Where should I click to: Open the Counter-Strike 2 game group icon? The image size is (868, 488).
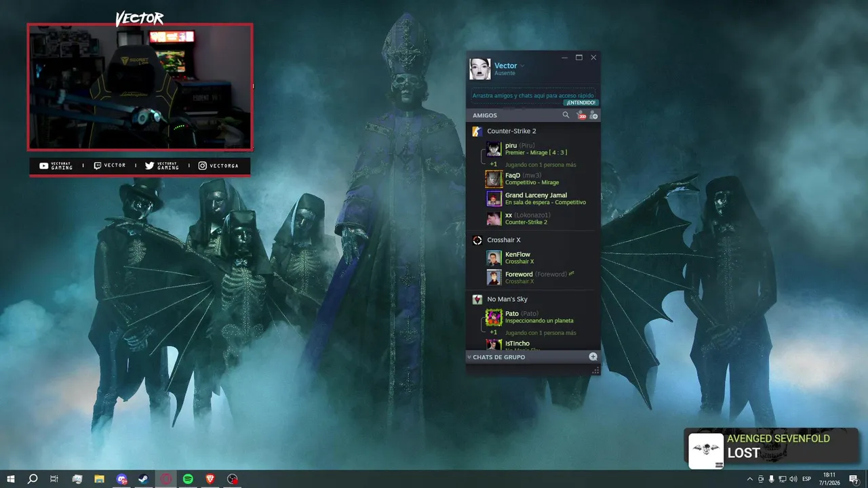[477, 131]
